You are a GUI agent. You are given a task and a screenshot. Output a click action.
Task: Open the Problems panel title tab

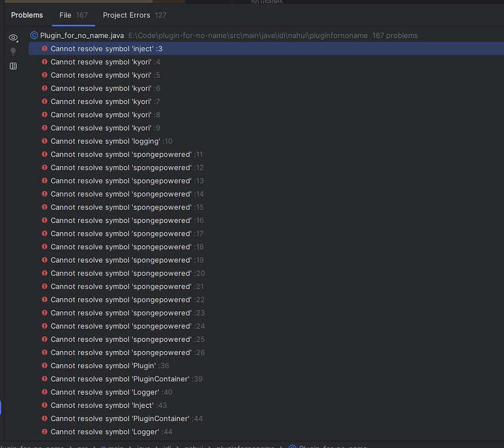(27, 15)
